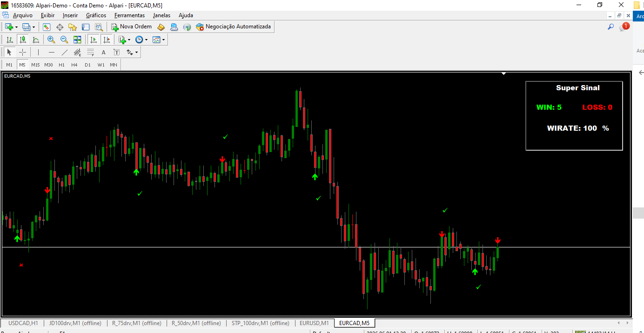The image size is (644, 333).
Task: Create a new chart window
Action: click(x=9, y=27)
